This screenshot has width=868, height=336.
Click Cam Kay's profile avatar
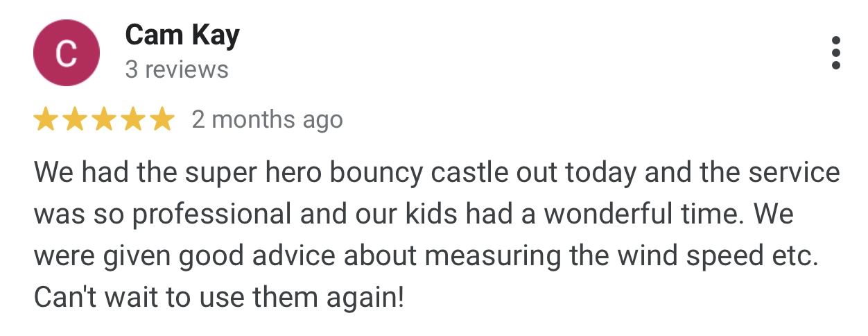(x=67, y=53)
